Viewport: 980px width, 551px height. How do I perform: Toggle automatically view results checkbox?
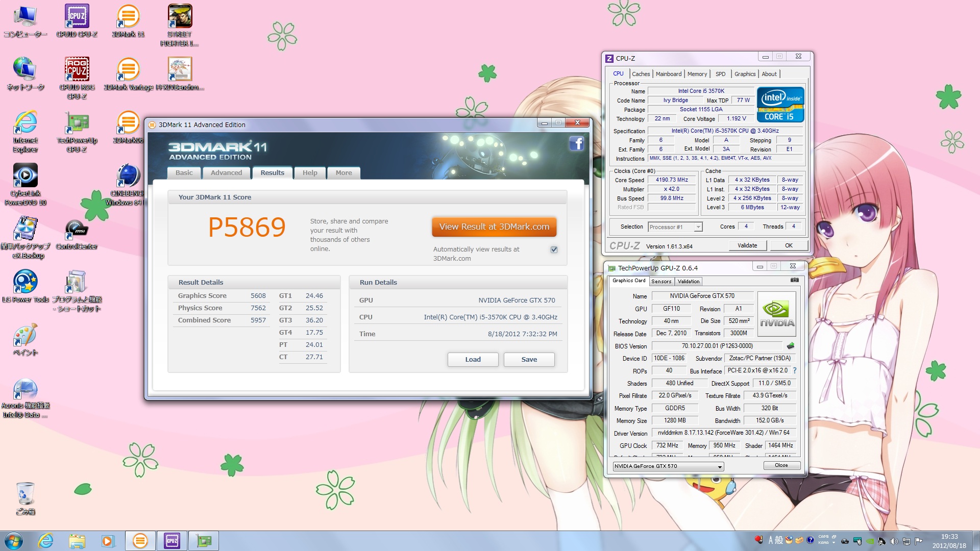554,249
